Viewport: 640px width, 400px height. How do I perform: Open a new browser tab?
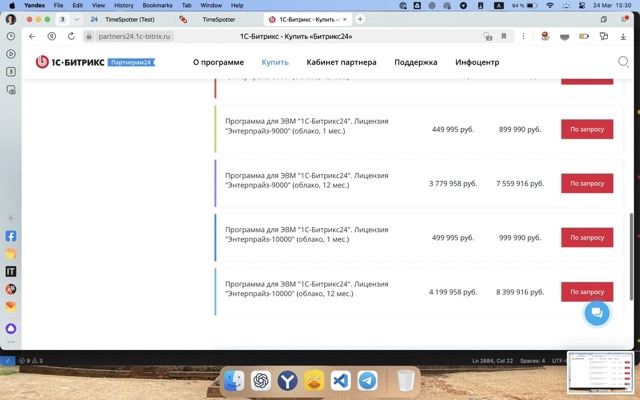(360, 19)
